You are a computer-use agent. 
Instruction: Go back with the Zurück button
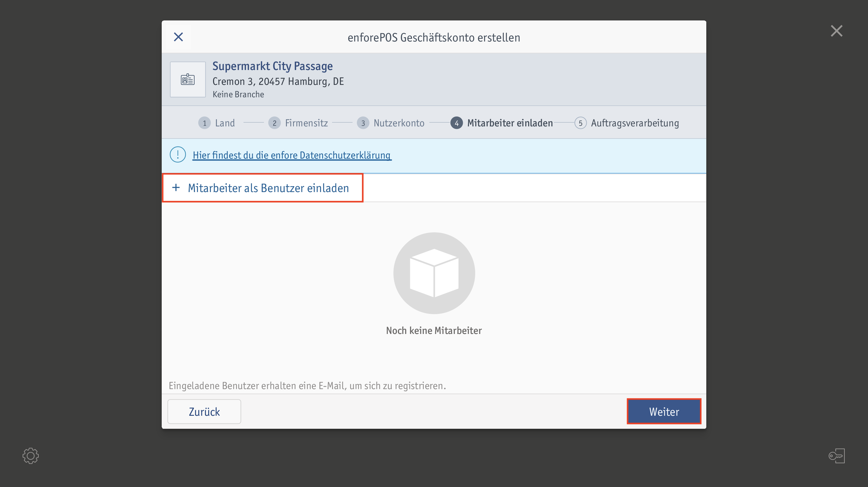[x=204, y=411]
